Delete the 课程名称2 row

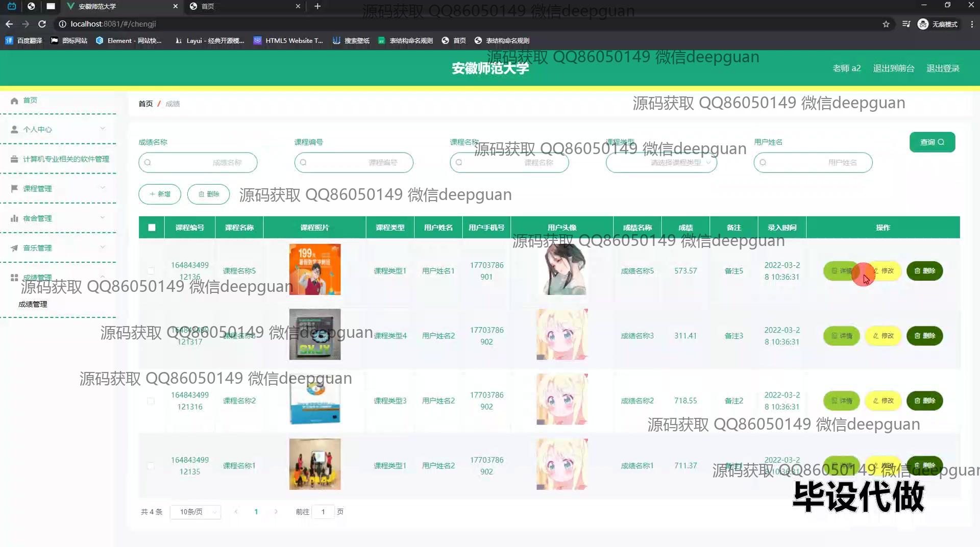(x=924, y=401)
